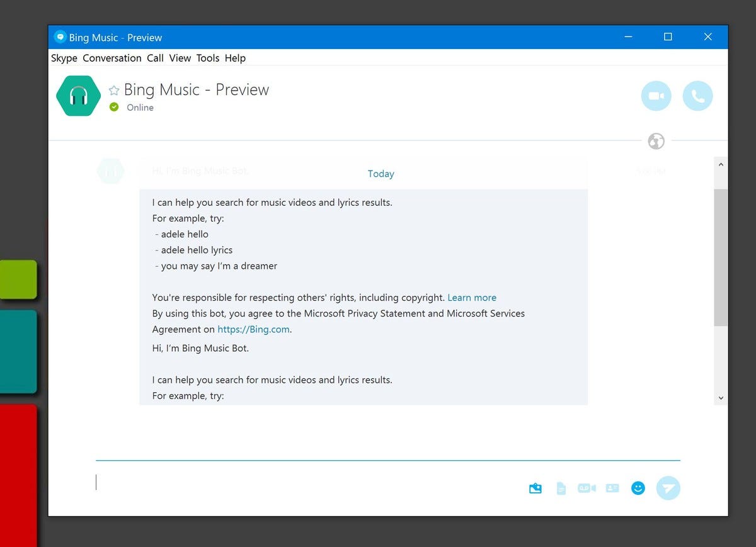756x547 pixels.
Task: Send contacts using contact card icon
Action: pos(612,488)
